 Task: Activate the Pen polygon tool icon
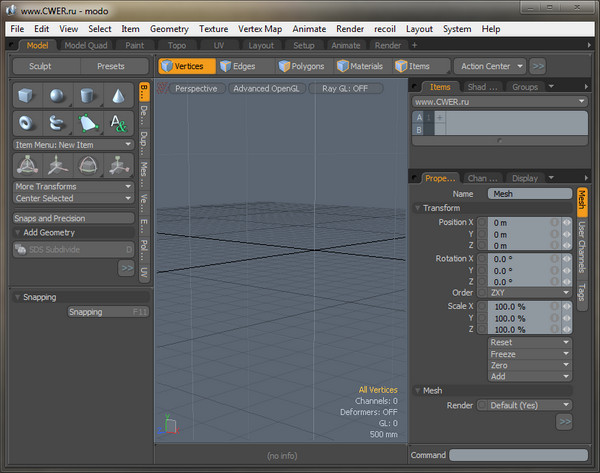tap(88, 124)
